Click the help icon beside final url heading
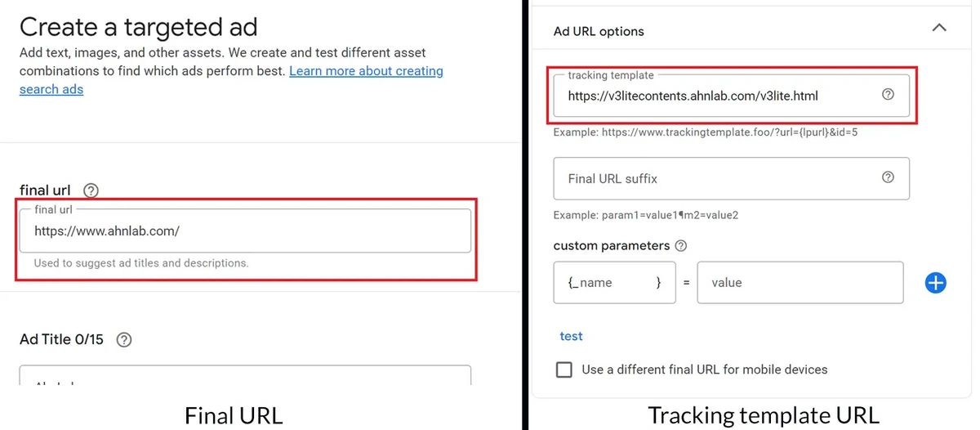980x430 pixels. click(91, 190)
